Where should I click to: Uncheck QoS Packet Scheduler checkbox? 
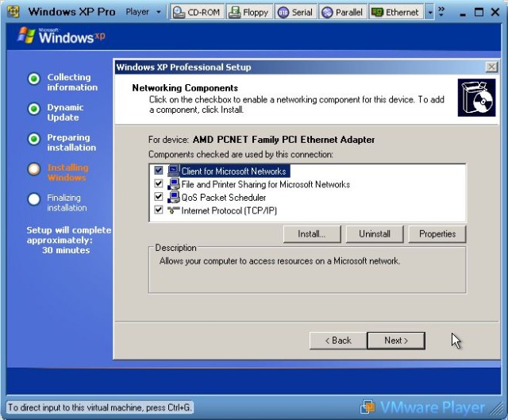click(x=159, y=197)
